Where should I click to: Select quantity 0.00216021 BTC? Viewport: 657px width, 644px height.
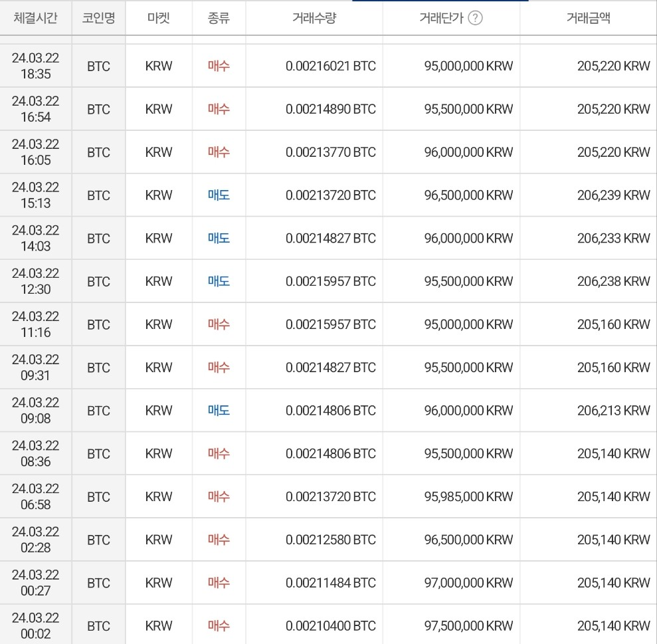pyautogui.click(x=331, y=66)
